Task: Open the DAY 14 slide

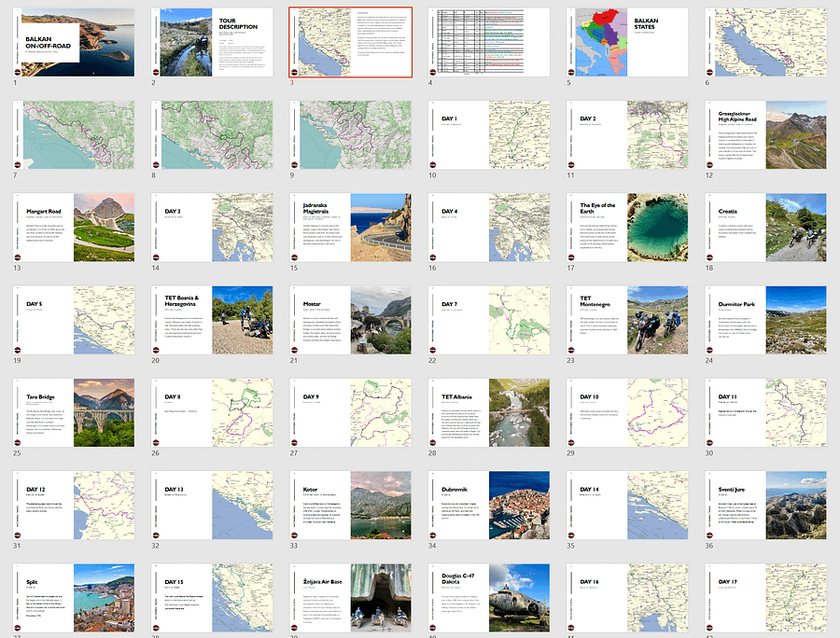Action: (627, 506)
